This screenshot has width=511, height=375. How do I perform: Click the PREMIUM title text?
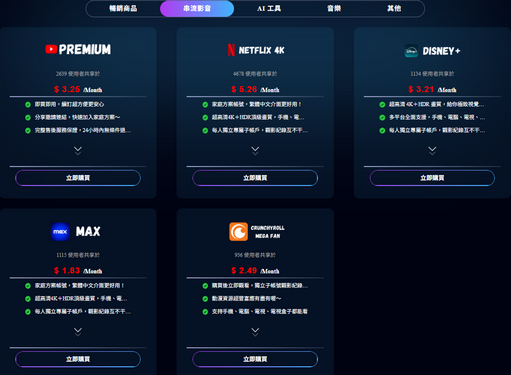tap(85, 50)
